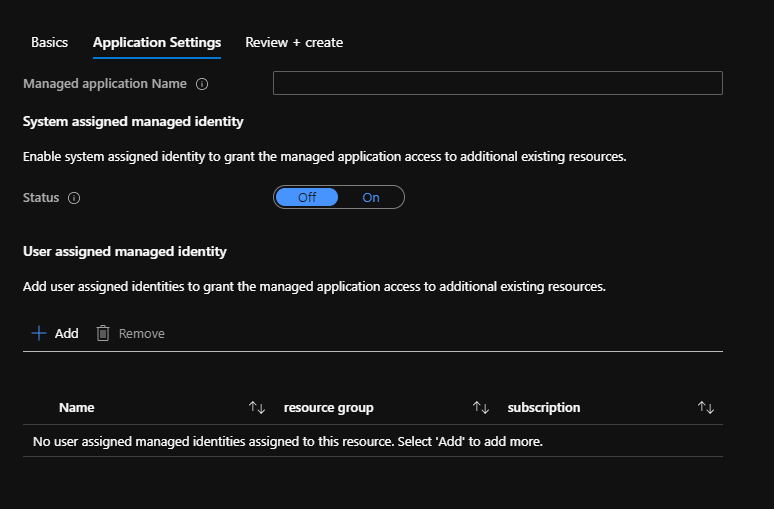The width and height of the screenshot is (774, 509).
Task: Click the System assigned managed identity heading
Action: [x=133, y=121]
